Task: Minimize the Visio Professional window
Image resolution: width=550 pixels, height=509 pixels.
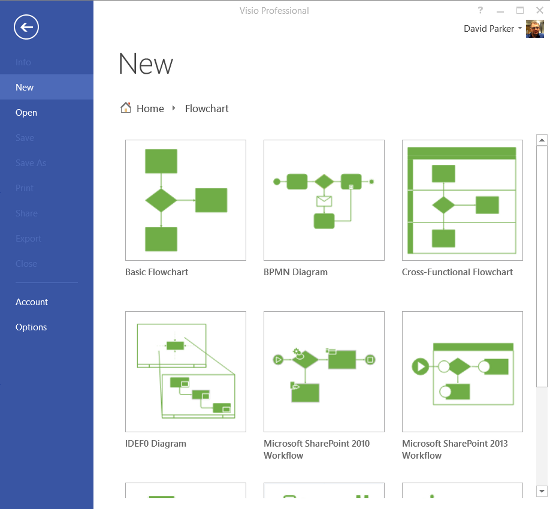Action: [500, 11]
